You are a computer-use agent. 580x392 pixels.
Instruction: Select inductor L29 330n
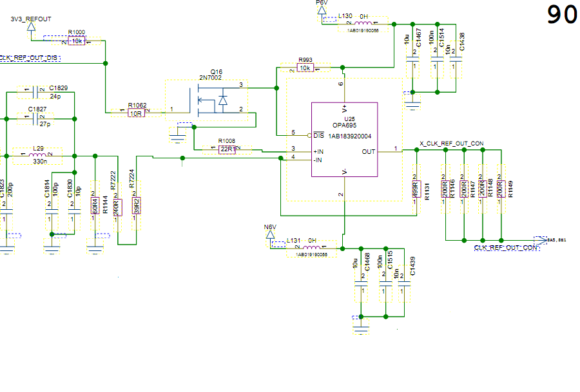38,155
